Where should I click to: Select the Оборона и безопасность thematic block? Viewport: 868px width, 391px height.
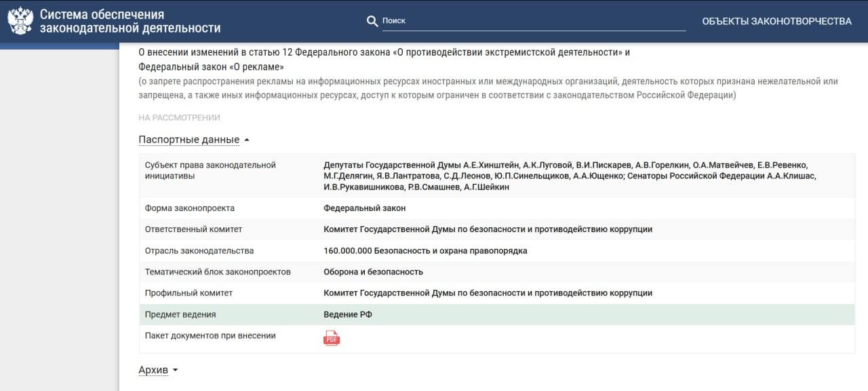[373, 272]
